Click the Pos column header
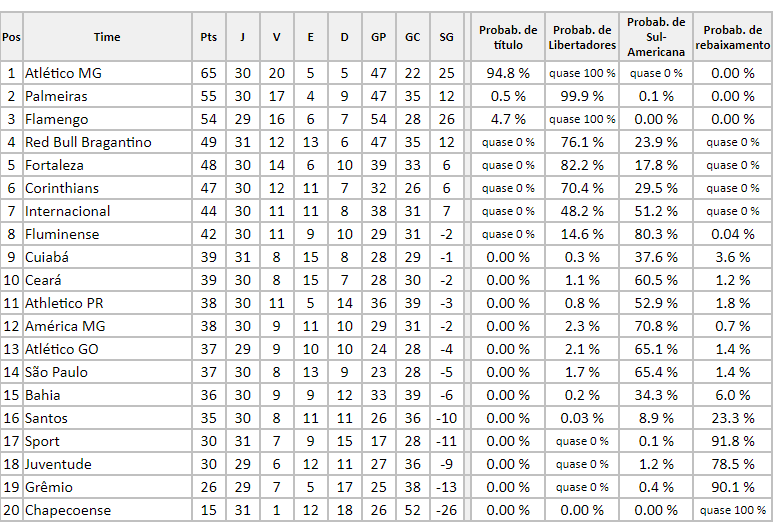Viewport: 779px width, 526px height. click(11, 37)
